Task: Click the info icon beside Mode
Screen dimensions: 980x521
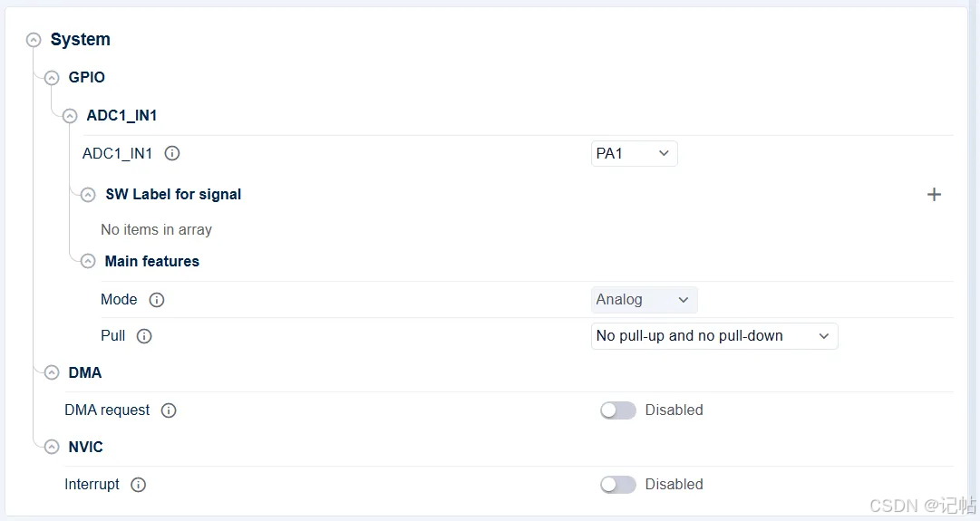Action: [x=156, y=300]
